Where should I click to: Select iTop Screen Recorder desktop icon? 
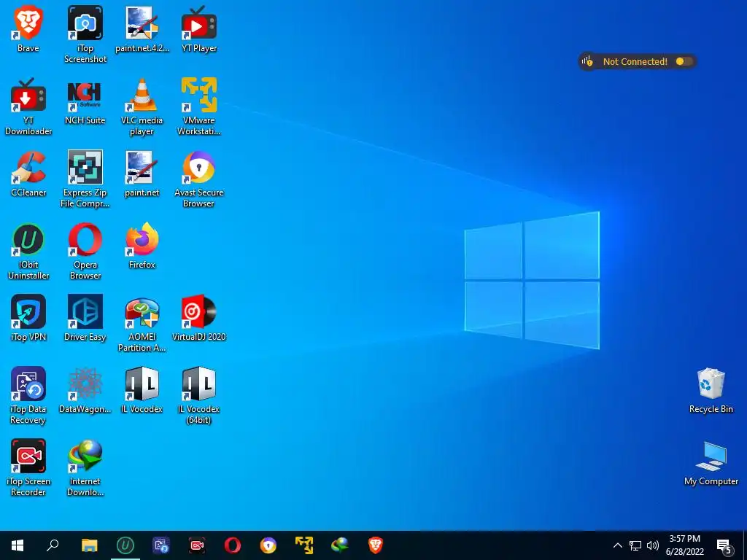(x=28, y=468)
